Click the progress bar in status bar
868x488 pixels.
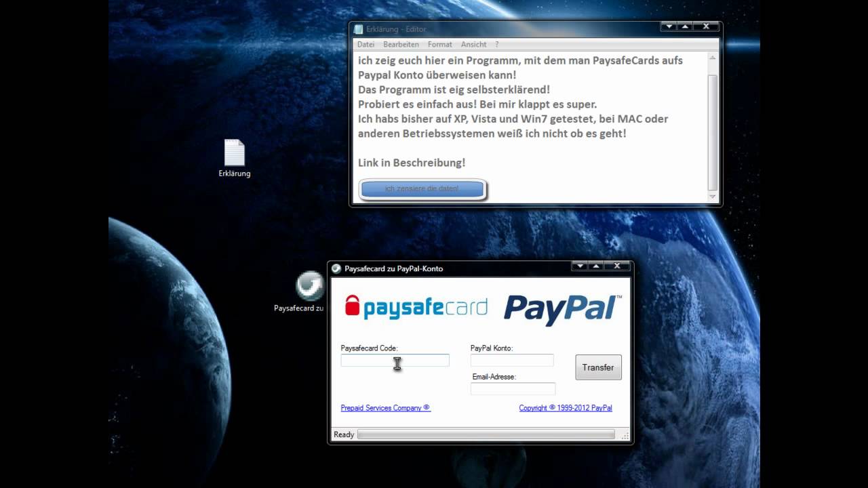coord(486,434)
